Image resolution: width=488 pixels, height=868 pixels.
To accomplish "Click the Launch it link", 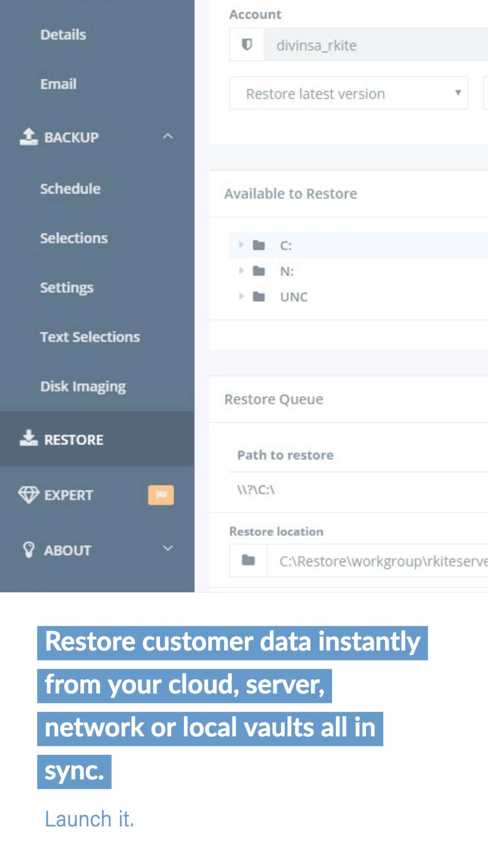I will pos(89,819).
